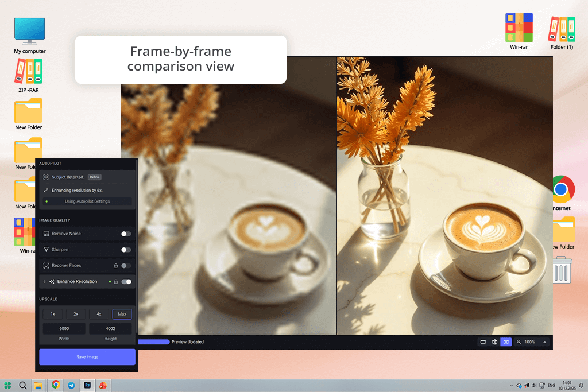Image resolution: width=588 pixels, height=392 pixels.
Task: Select the side-by-side comparison view button
Action: coord(506,342)
